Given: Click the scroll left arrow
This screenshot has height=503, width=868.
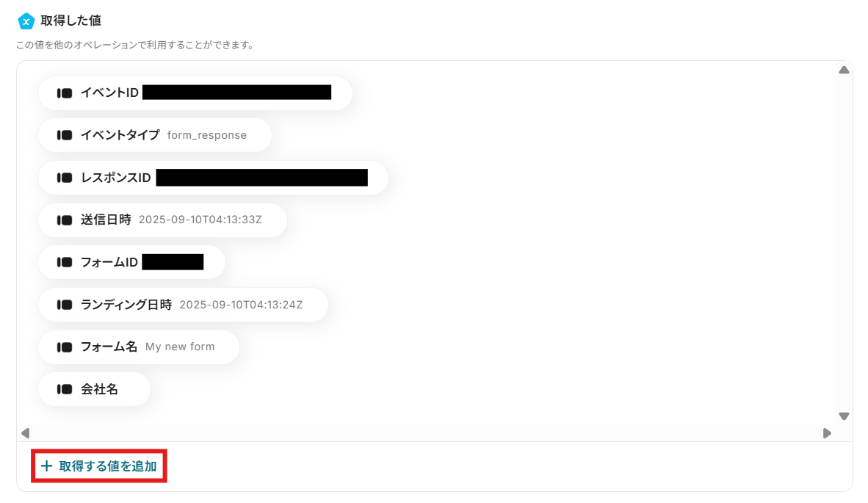Looking at the screenshot, I should (x=26, y=433).
